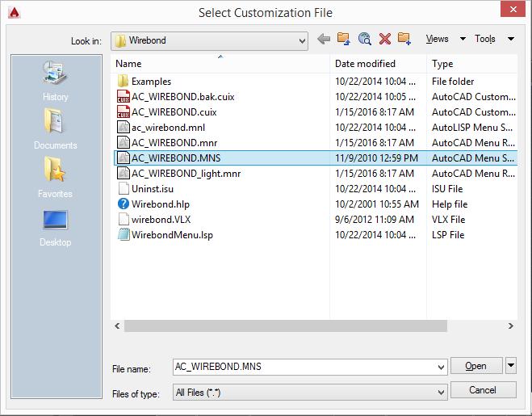
Task: Click the type LSP File
Action: pyautogui.click(x=448, y=235)
